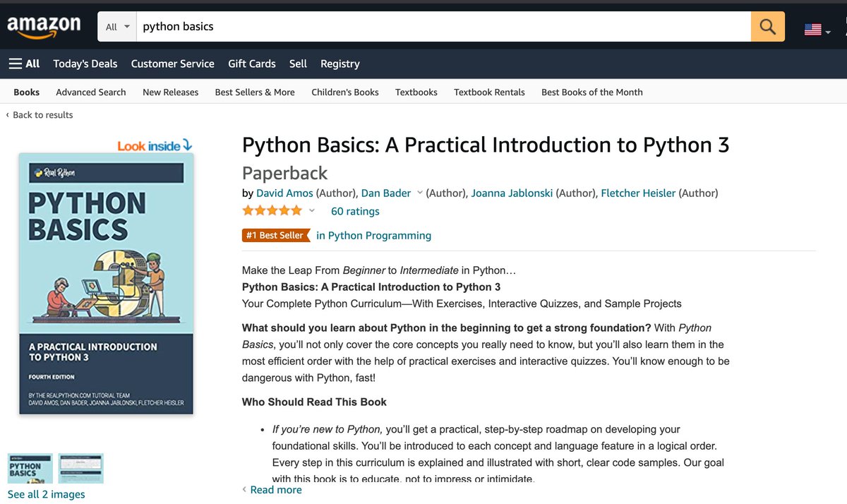
Task: Open the Registry page
Action: (340, 64)
